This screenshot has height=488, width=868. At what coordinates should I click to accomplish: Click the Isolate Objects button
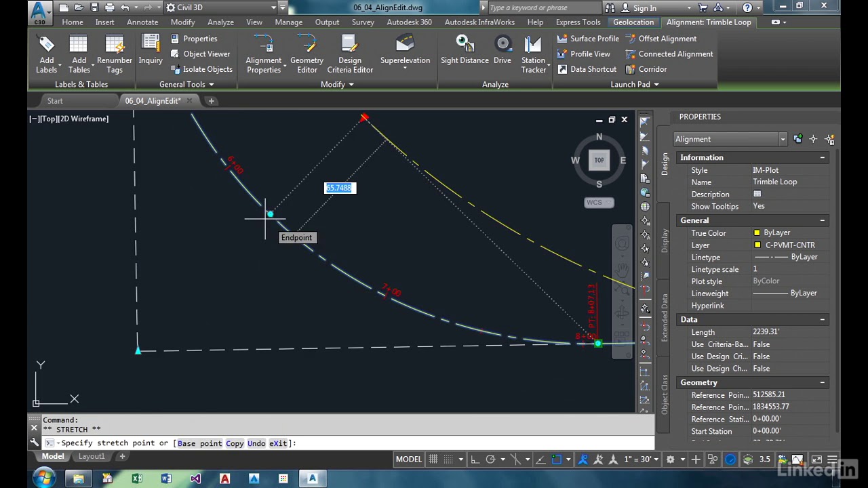pos(201,69)
